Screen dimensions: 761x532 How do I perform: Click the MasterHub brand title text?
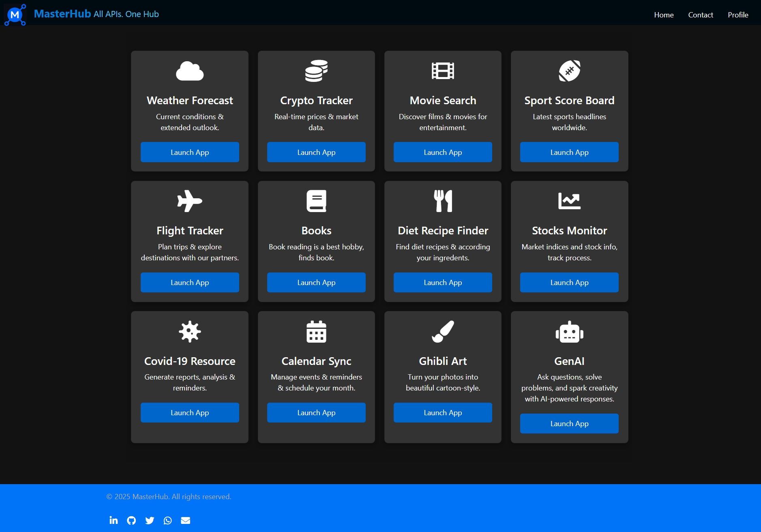[x=62, y=14]
